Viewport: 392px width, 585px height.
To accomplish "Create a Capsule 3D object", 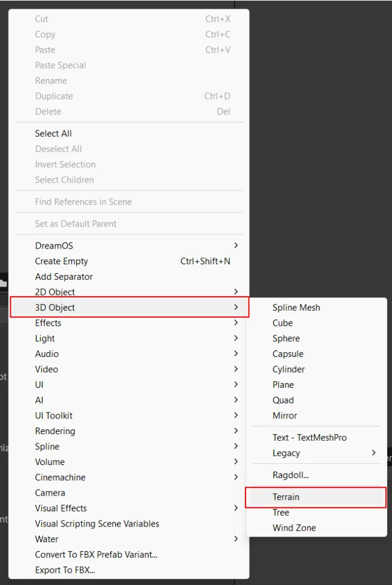I will click(317, 353).
